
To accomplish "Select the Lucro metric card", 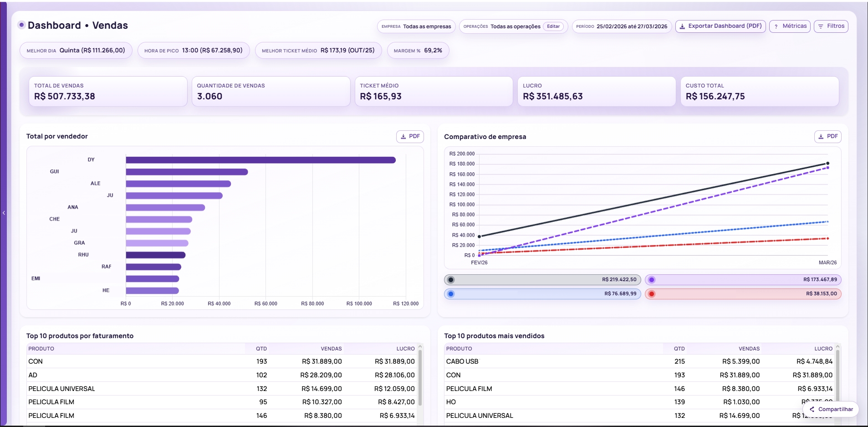I will coord(597,91).
